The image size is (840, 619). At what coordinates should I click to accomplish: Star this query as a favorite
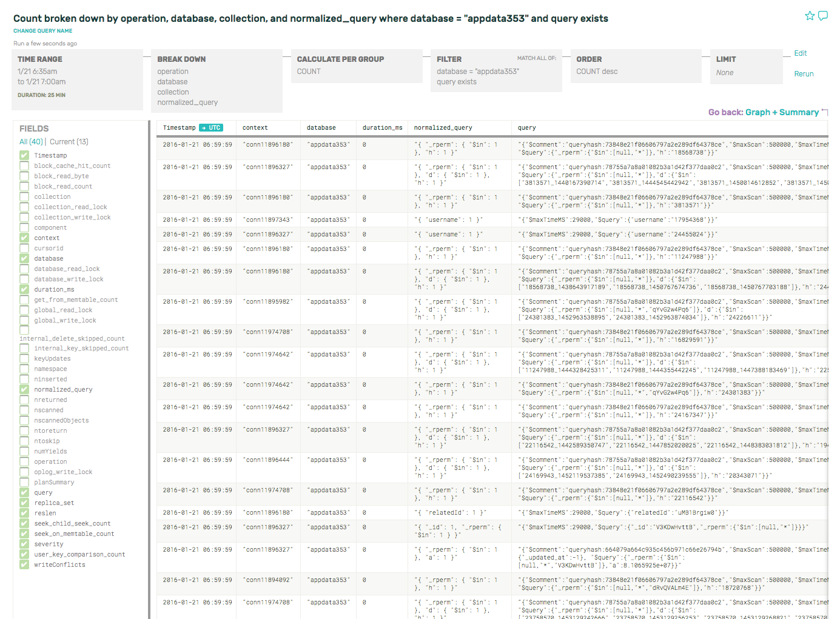(x=810, y=16)
